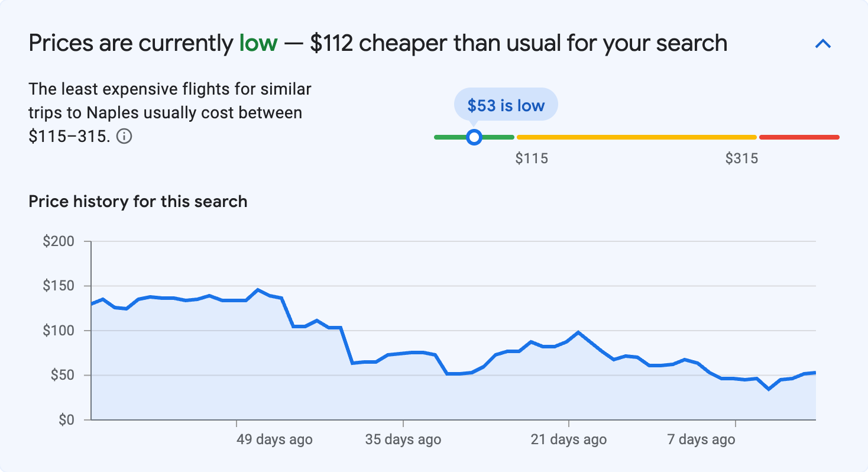Click the green word 'low' in the headline
The image size is (868, 472).
tap(258, 43)
